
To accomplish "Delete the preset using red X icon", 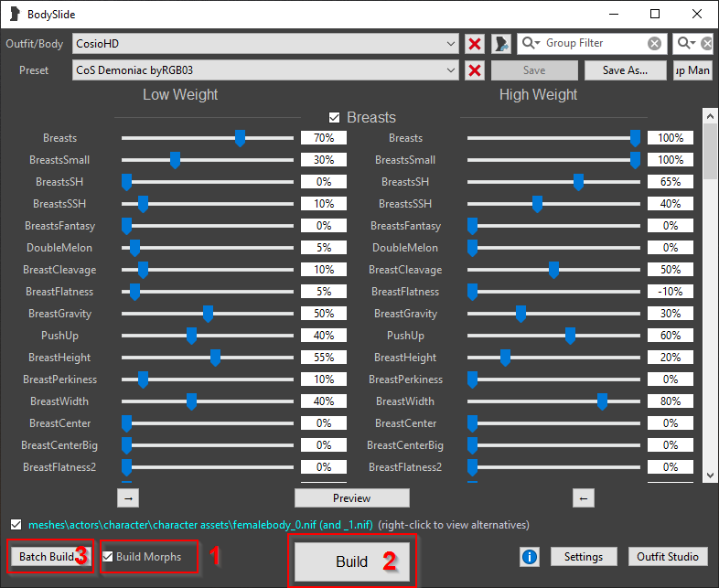I will point(475,70).
